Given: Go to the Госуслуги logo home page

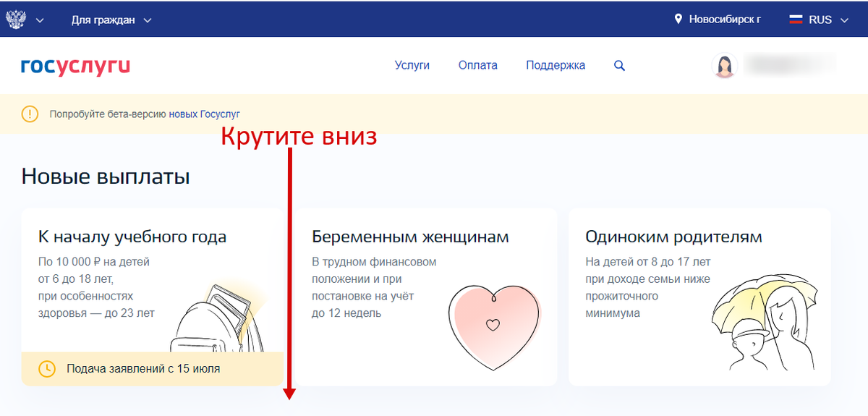Looking at the screenshot, I should (76, 66).
